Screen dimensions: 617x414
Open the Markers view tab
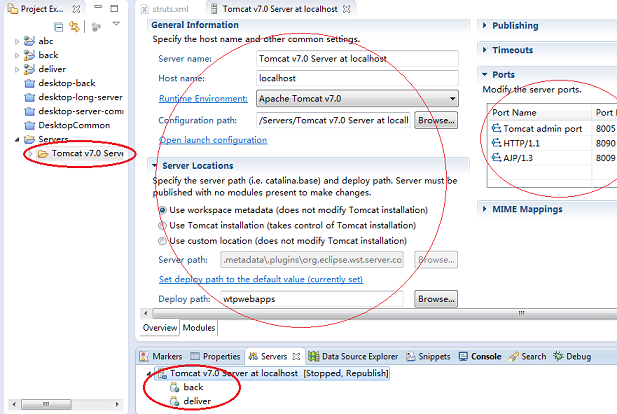pos(161,357)
